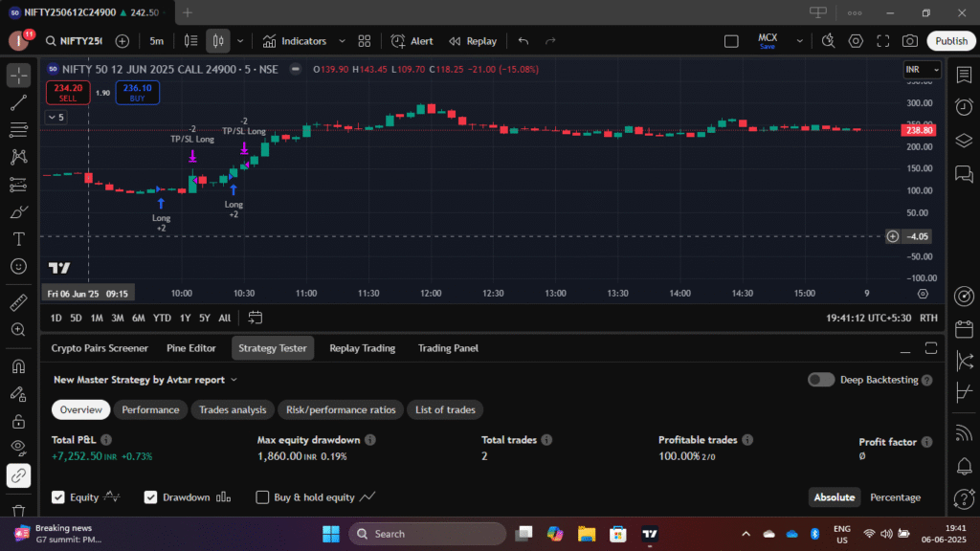Open the watchlist panel in right sidebar
The height and width of the screenshot is (551, 980).
coord(964,75)
